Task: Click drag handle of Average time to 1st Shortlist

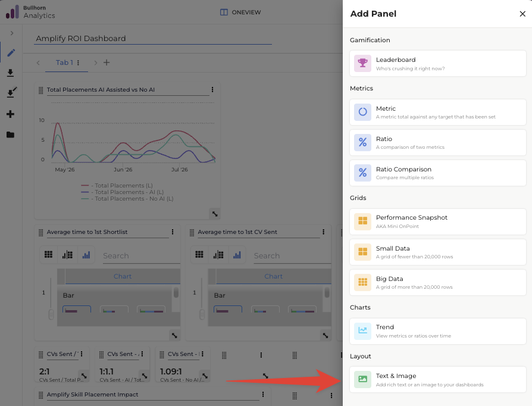Action: [x=40, y=233]
